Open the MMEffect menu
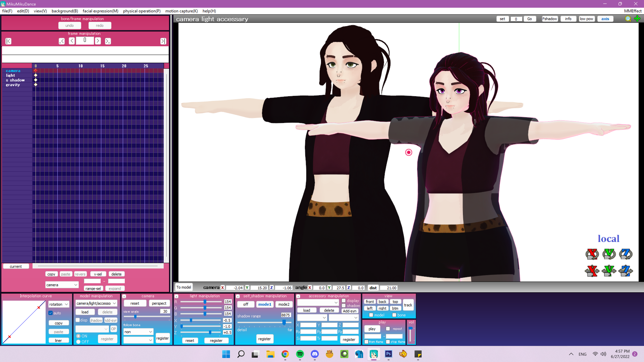 click(x=632, y=11)
